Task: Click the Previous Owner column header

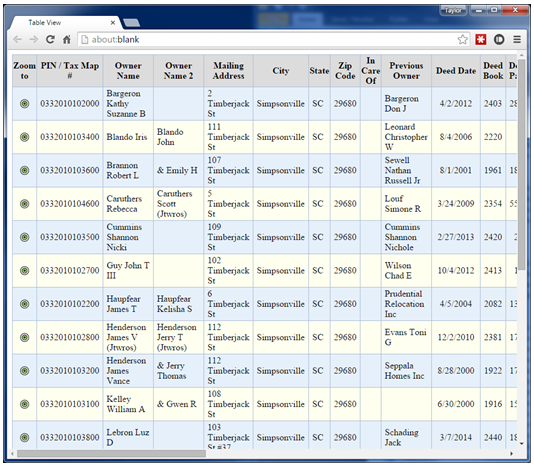Action: 406,71
